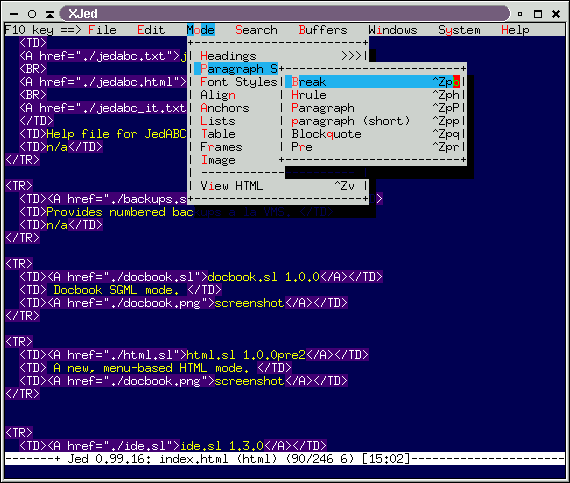Open the Windows menu
570x483 pixels.
click(x=393, y=30)
